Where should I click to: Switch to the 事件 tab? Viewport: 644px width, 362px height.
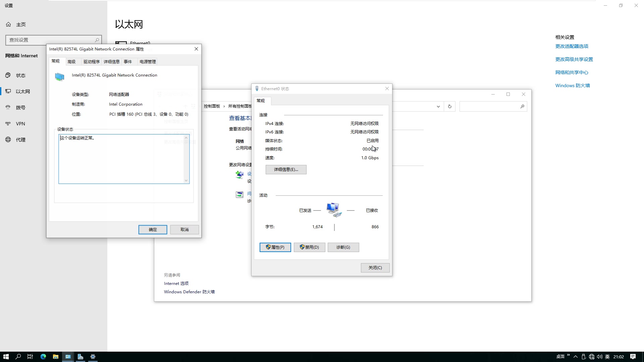(x=127, y=62)
